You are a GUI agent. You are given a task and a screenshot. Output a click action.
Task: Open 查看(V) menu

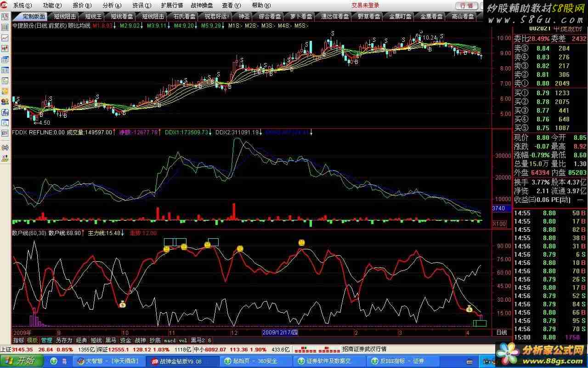click(231, 6)
